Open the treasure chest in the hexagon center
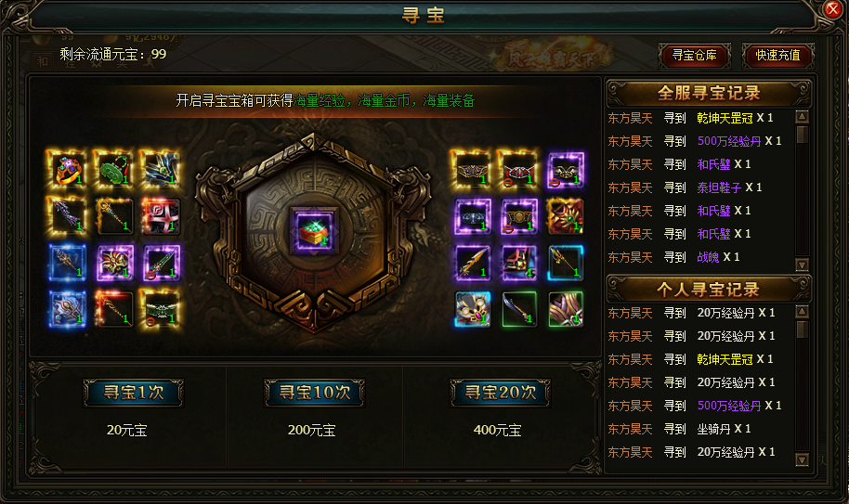 click(315, 231)
